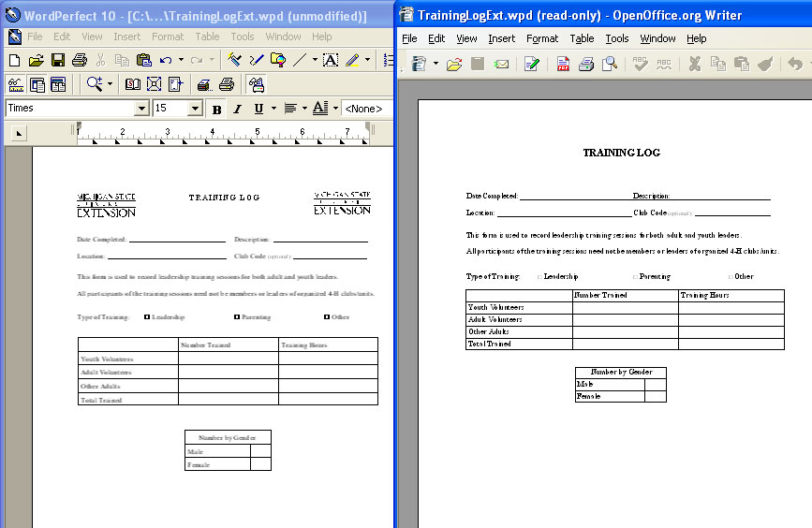Toggle Italic formatting in WordPerfect
The image size is (812, 528).
click(237, 109)
